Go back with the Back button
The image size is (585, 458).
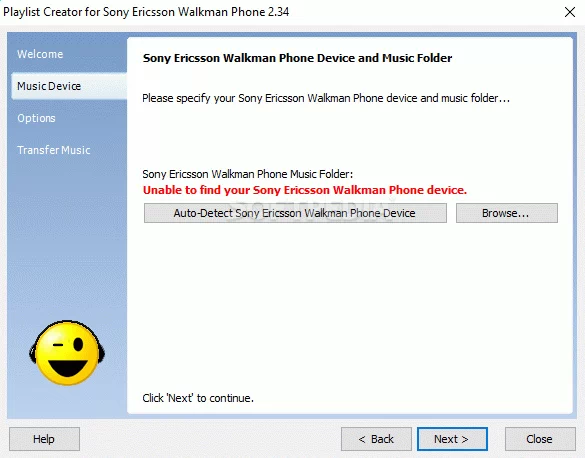point(376,439)
